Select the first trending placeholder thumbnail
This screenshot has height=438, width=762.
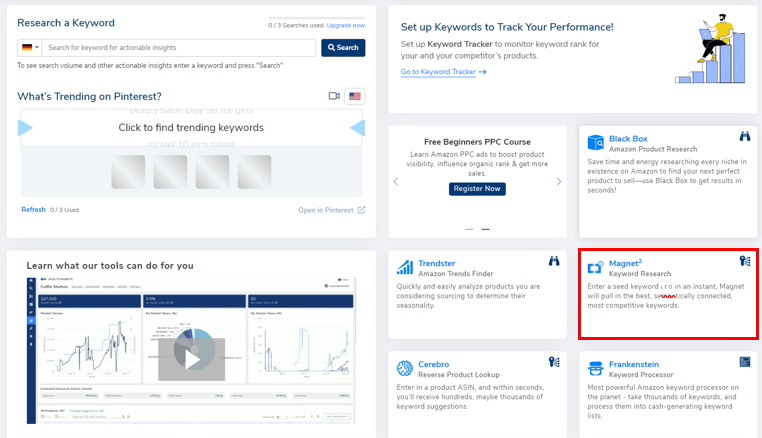[x=128, y=172]
